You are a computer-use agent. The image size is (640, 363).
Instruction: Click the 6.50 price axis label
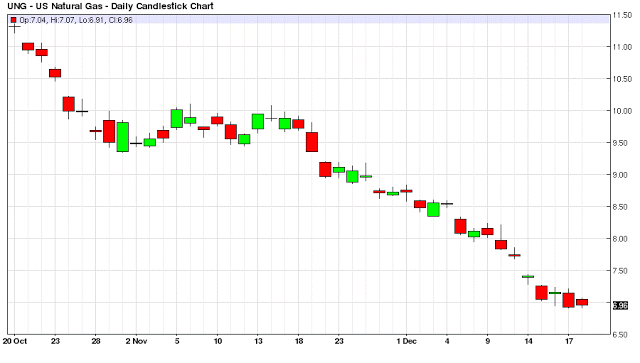tap(622, 335)
